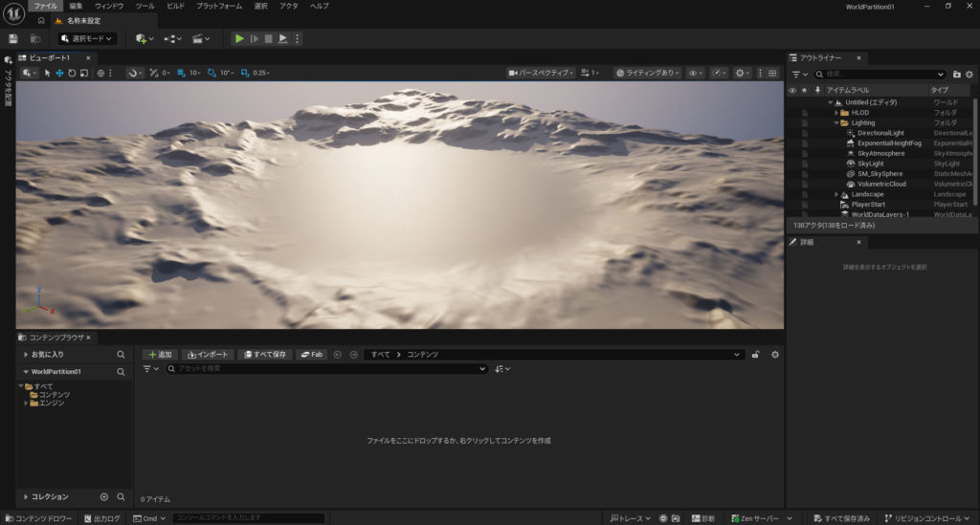Click the インポート button

click(206, 355)
